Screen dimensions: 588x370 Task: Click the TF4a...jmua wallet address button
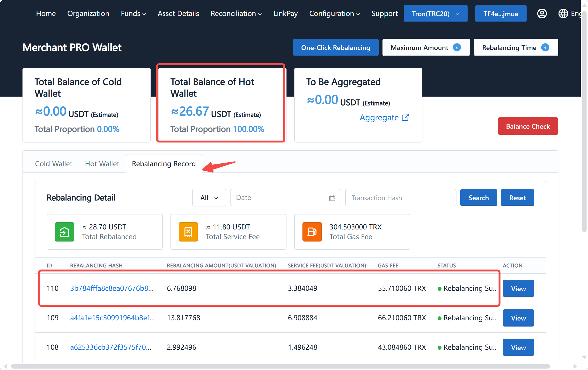tap(500, 14)
